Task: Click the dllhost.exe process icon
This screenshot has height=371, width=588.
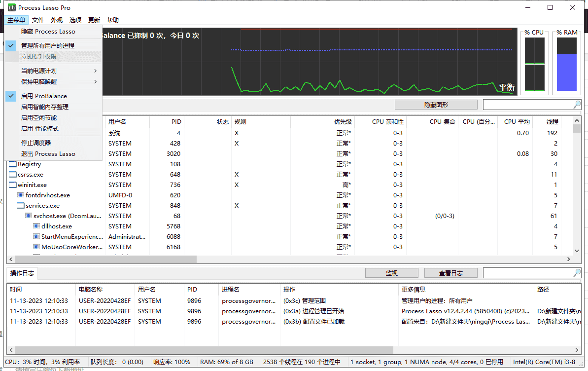Action: click(x=36, y=226)
